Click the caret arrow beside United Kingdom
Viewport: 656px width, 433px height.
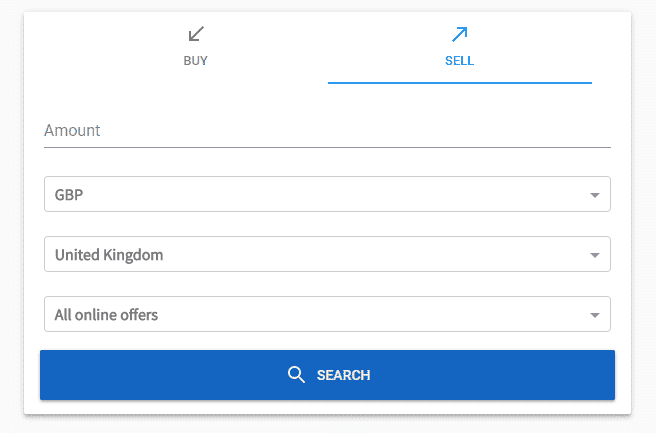click(594, 255)
